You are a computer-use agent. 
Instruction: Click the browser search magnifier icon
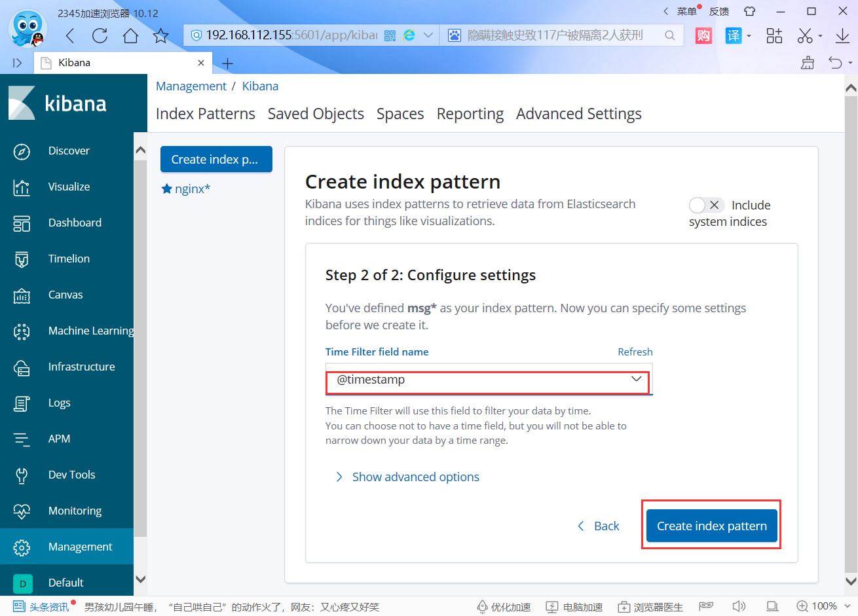click(669, 35)
